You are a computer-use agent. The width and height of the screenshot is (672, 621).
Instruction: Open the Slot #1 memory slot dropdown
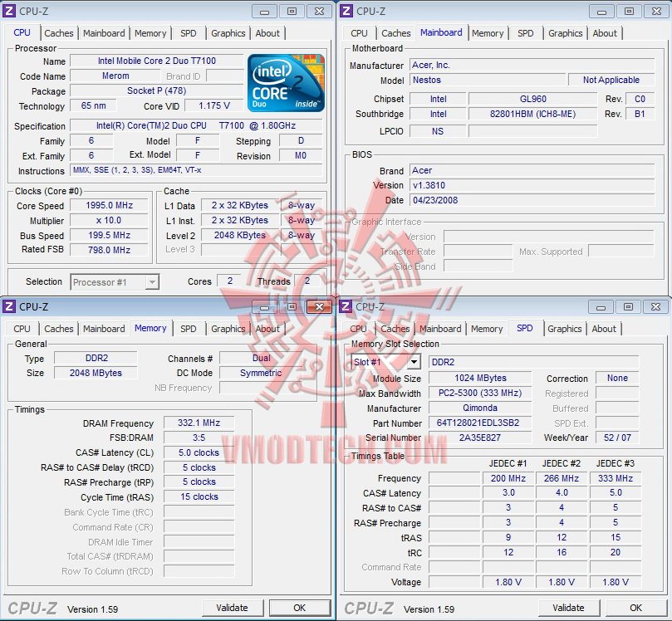[x=414, y=362]
